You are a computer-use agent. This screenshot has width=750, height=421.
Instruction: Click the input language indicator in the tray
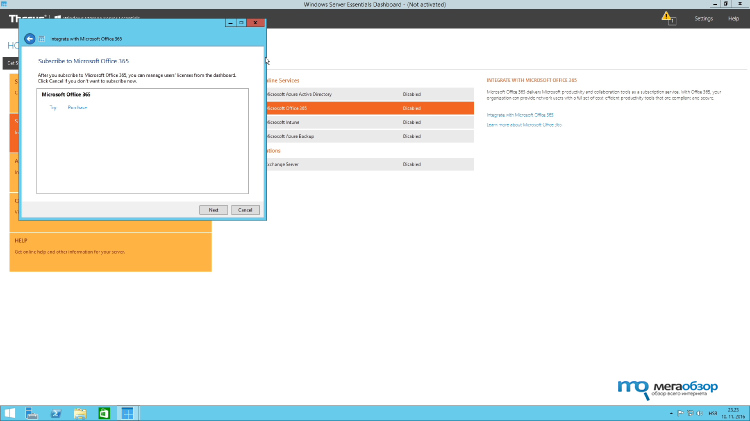(713, 413)
